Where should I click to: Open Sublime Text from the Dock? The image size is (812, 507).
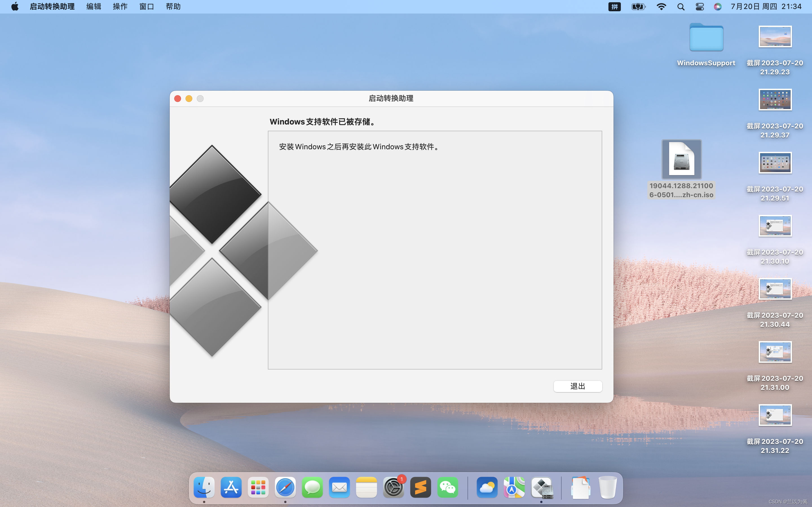420,487
